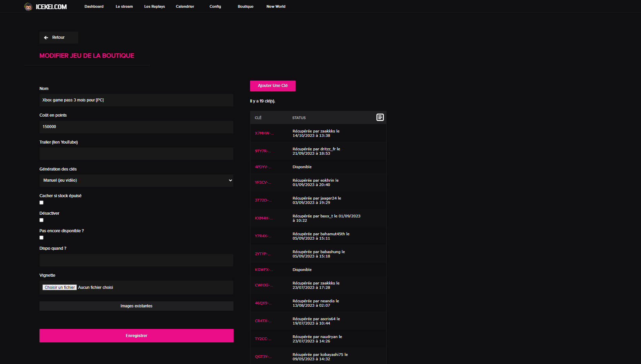The width and height of the screenshot is (641, 364).
Task: Open key CWHJG-...
Action: tap(264, 285)
